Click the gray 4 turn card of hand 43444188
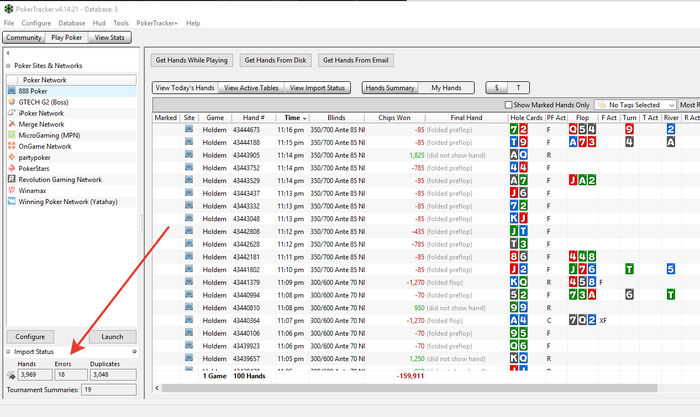 point(629,142)
